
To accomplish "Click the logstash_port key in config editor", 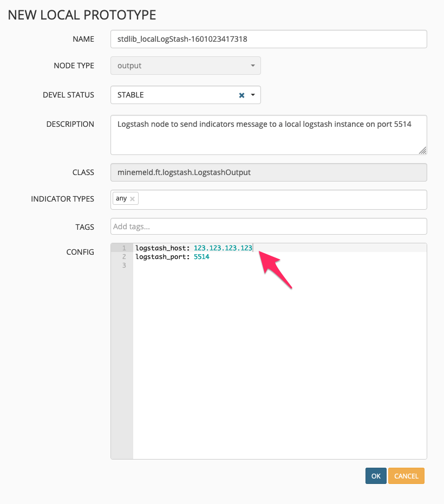I will click(161, 256).
